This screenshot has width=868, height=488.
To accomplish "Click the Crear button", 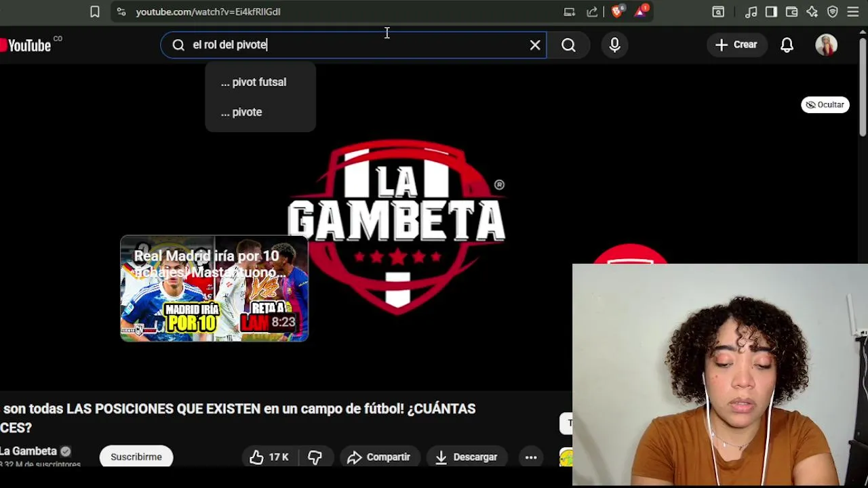I will coord(736,45).
